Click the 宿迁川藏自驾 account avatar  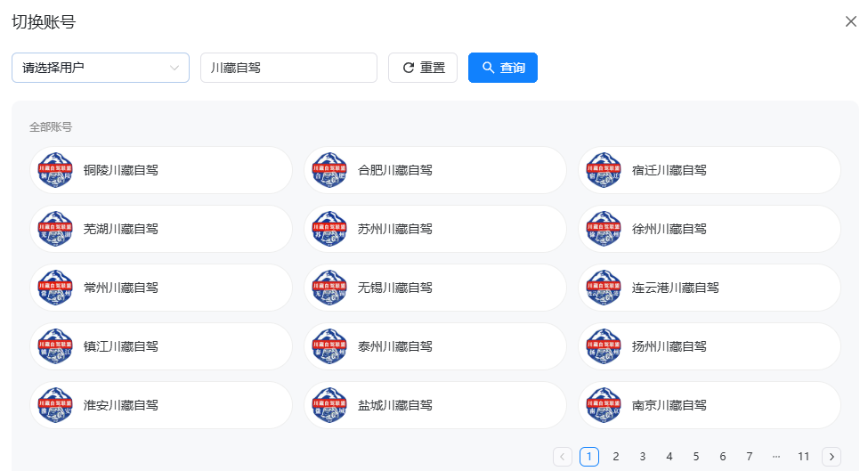point(604,170)
